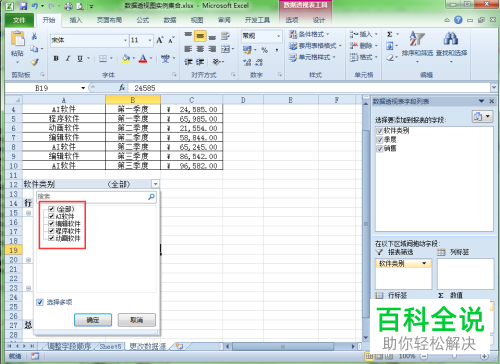
Task: Open the Sheet5 sheet tab
Action: [x=111, y=347]
